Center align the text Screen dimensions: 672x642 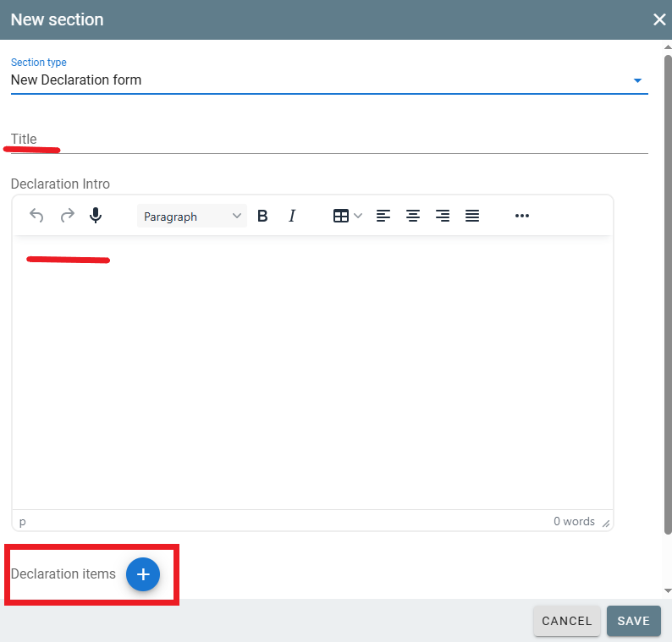click(x=413, y=216)
